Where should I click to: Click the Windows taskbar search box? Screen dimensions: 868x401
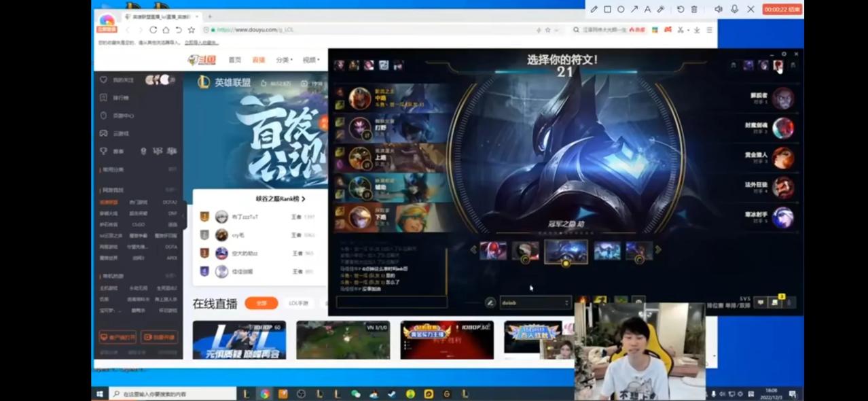pyautogui.click(x=173, y=394)
